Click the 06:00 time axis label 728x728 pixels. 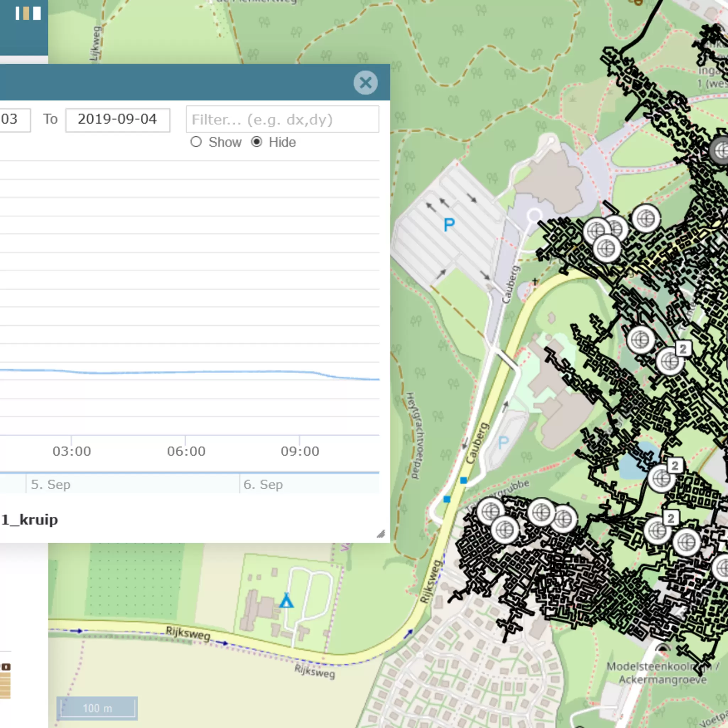[x=186, y=451]
